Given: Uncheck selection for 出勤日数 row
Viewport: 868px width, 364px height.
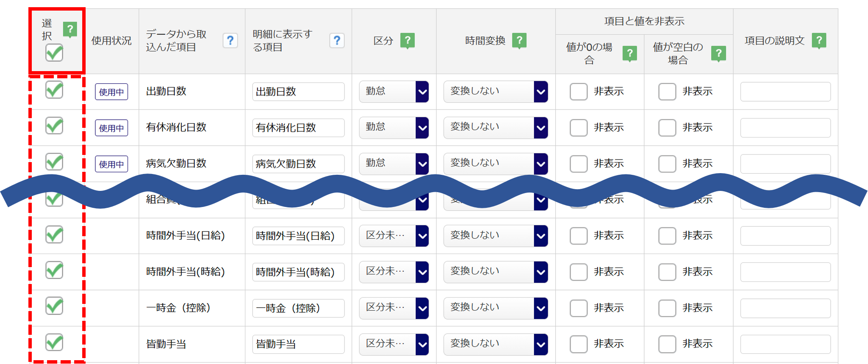Looking at the screenshot, I should 54,90.
